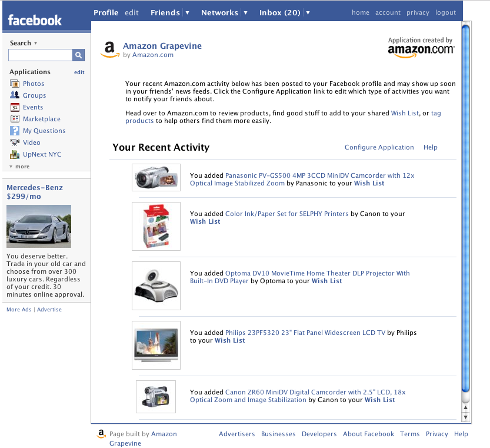Screen dimensions: 490x448
Task: Open the Photos application icon
Action: pyautogui.click(x=15, y=84)
